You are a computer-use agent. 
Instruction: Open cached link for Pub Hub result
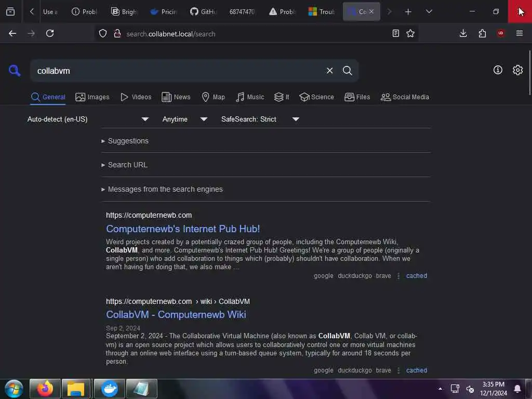417,276
